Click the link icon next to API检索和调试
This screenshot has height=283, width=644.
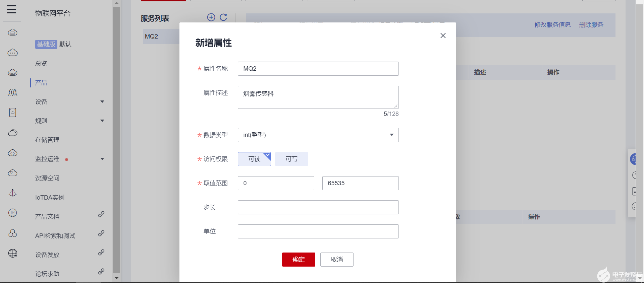[101, 233]
